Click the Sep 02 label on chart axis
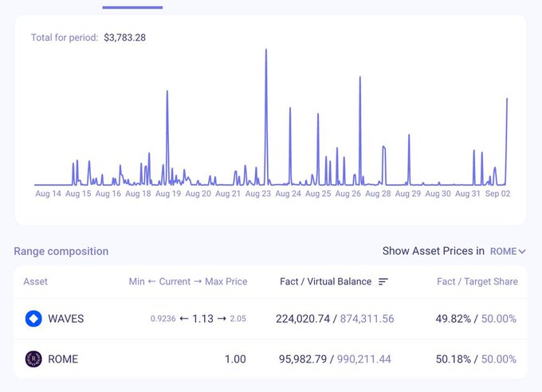 [497, 194]
